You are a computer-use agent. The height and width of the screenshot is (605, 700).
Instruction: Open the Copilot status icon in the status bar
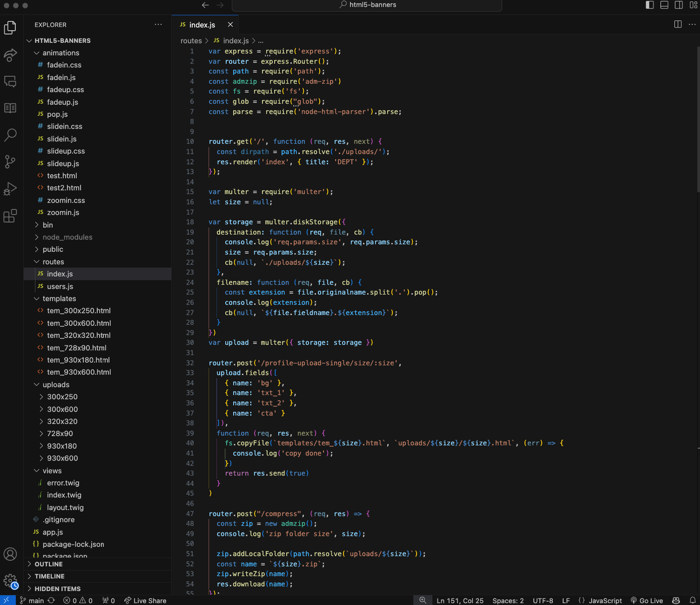676,600
